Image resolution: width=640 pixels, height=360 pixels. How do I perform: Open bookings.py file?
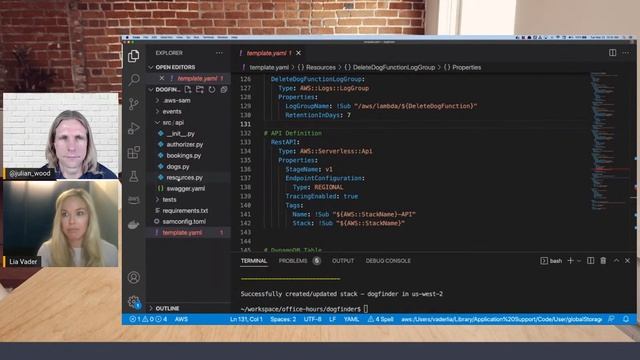point(184,156)
